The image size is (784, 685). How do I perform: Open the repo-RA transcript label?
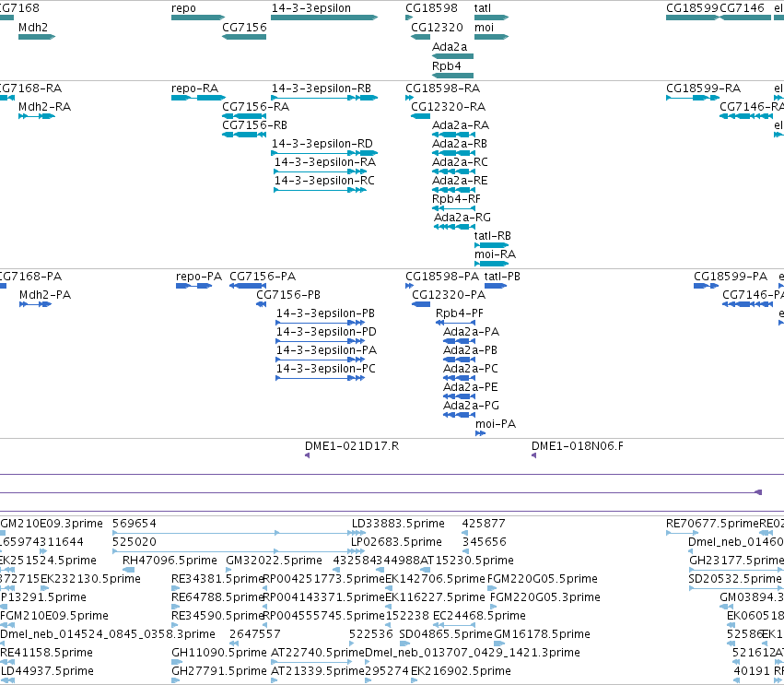click(x=195, y=89)
